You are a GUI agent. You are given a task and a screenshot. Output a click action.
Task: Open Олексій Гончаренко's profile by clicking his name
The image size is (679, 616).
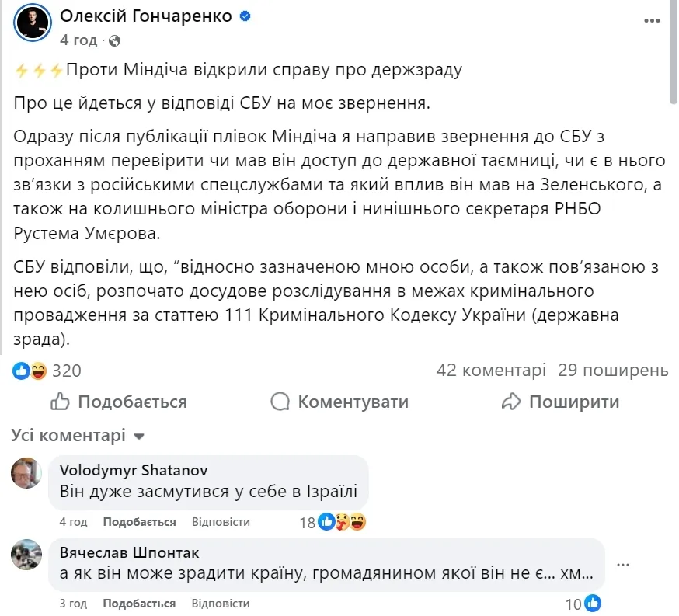149,14
